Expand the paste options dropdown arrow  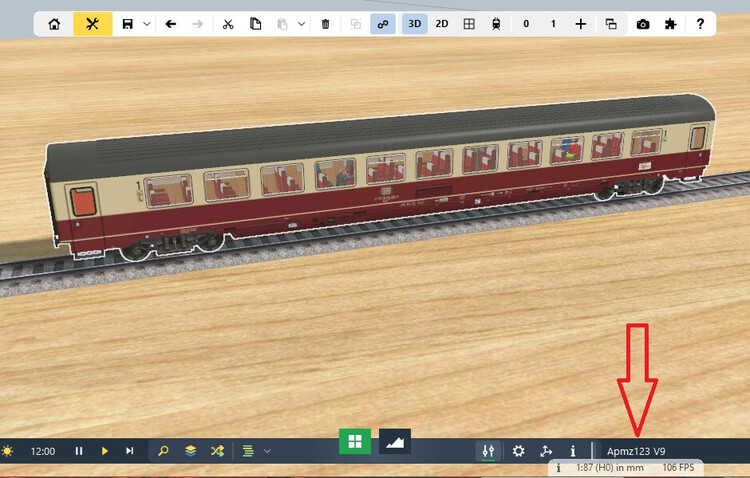(301, 24)
